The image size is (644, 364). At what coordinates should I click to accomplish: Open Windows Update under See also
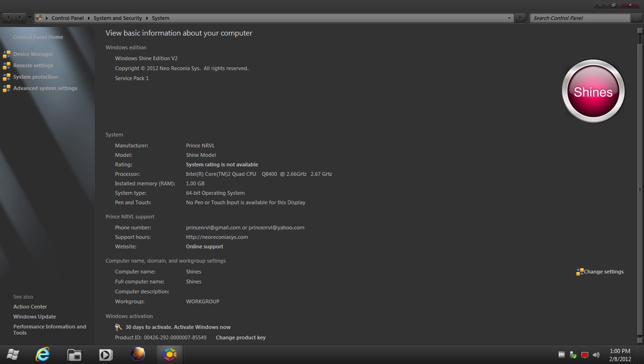(x=35, y=317)
